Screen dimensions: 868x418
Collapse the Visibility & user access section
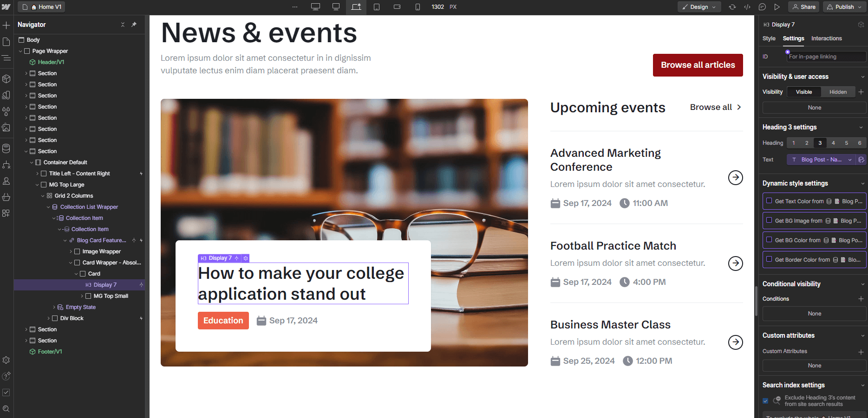click(862, 76)
